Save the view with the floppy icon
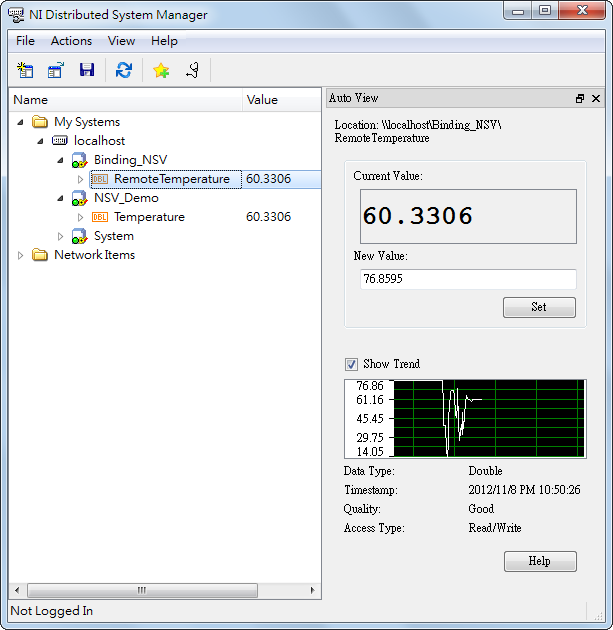 87,70
